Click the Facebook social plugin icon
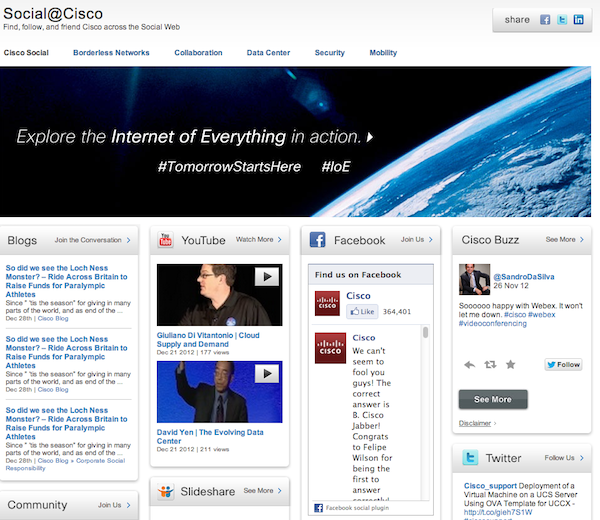Image resolution: width=600 pixels, height=520 pixels. (318, 508)
